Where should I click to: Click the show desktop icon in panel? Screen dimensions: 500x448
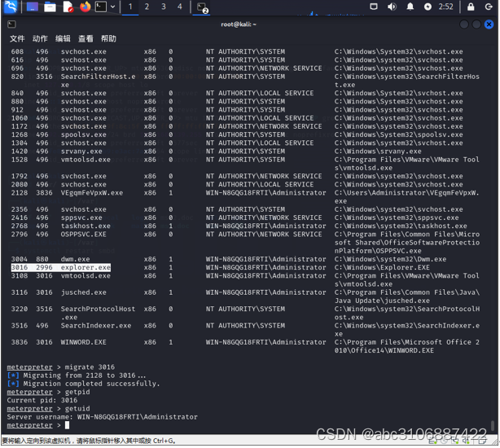33,7
